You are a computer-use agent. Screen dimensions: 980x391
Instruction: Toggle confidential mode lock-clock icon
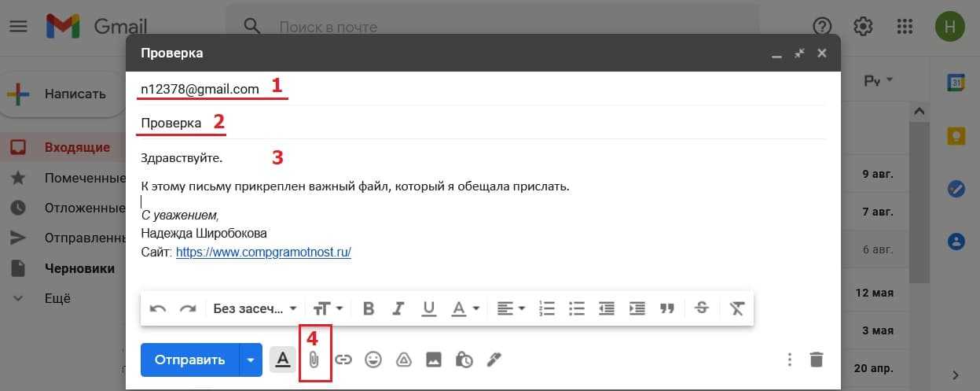464,360
